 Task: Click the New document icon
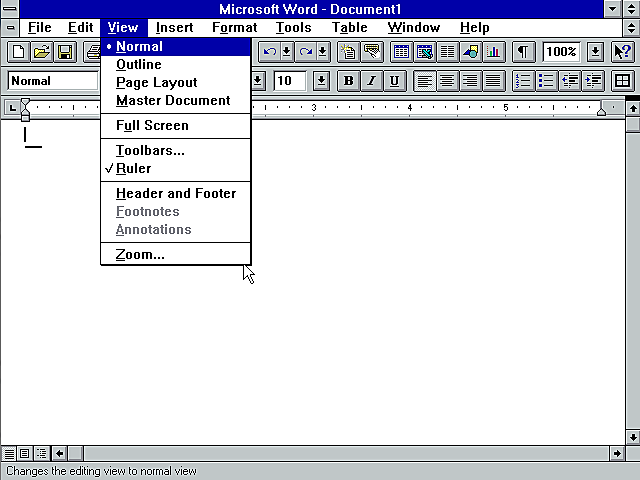click(18, 52)
